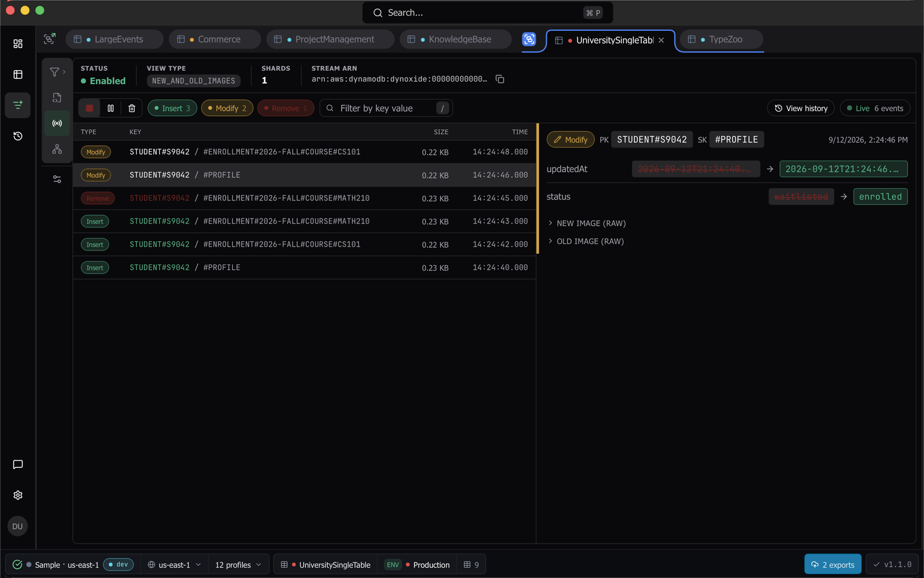The height and width of the screenshot is (578, 924).
Task: Click the NEW_AND_OLD_IMAGES view type badge
Action: (194, 81)
